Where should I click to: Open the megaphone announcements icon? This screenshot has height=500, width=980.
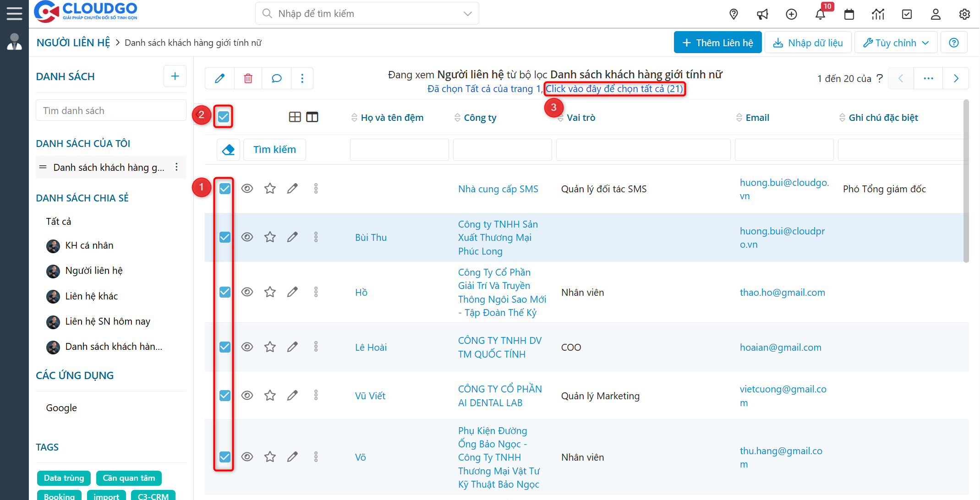tap(762, 14)
